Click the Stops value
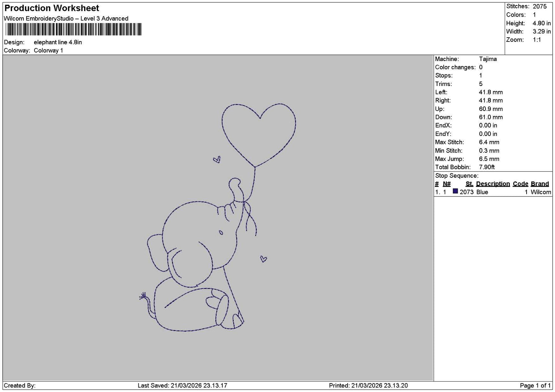Image resolution: width=555 pixels, height=392 pixels. (480, 76)
